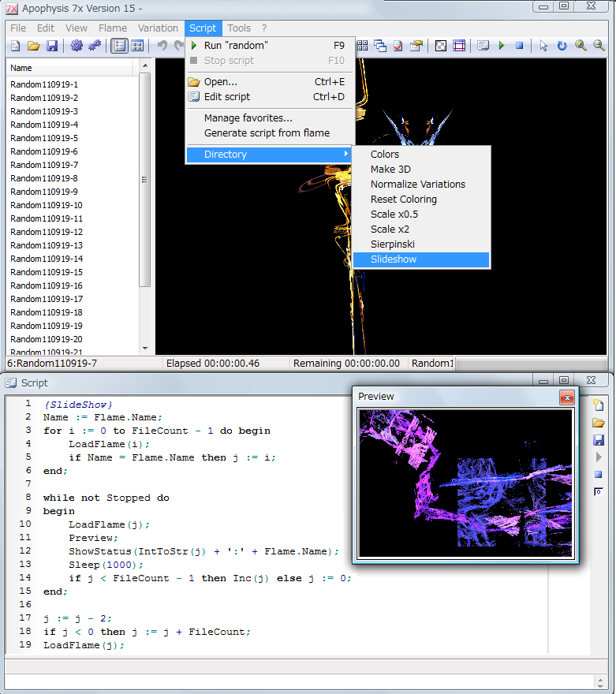Viewport: 616px width, 694px height.
Task: Switch to classic list view
Action: click(119, 46)
